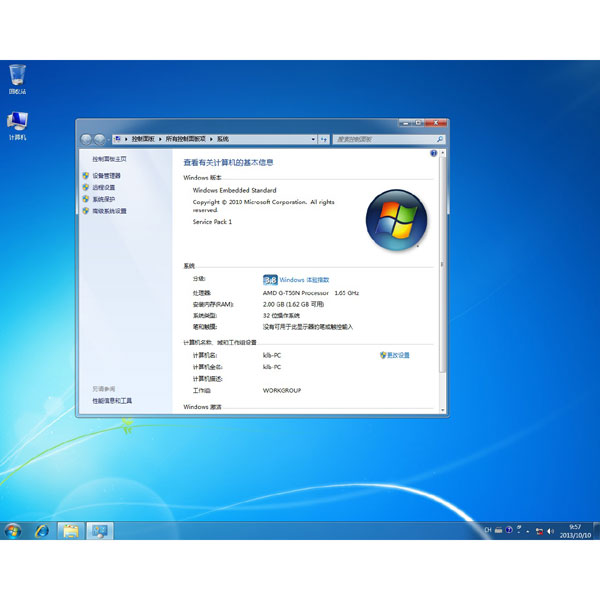Screen dimensions: 600x600
Task: Click the Remote settings shield icon
Action: (86, 188)
